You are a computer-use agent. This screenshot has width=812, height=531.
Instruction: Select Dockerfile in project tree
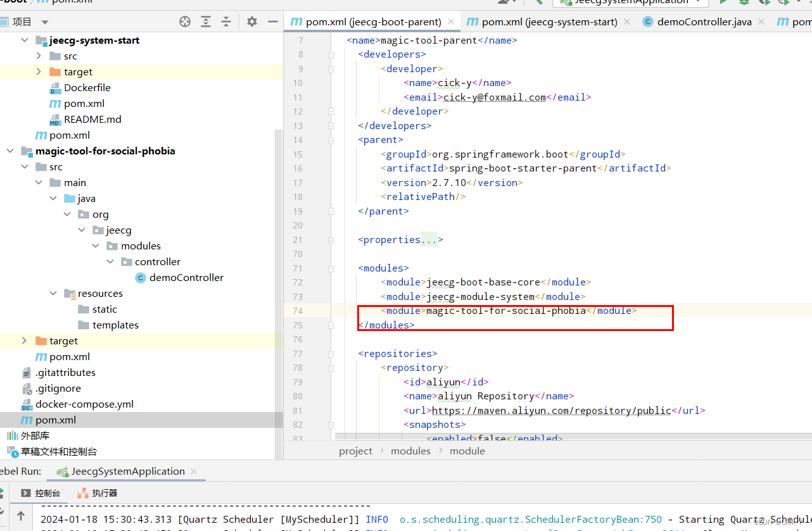point(87,87)
